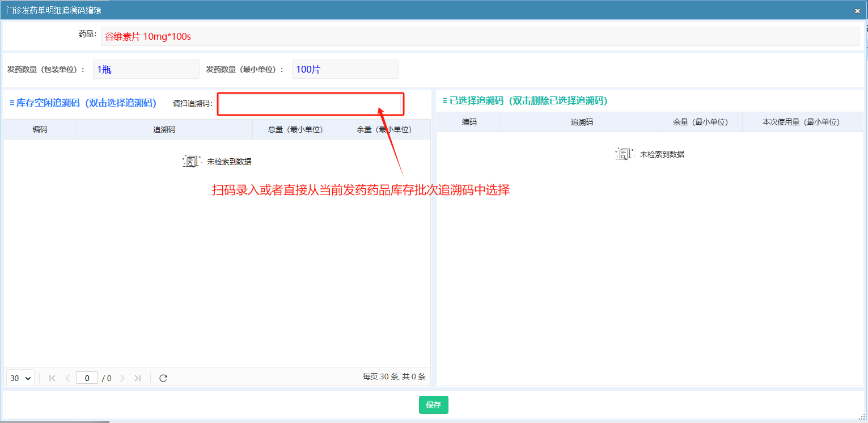Click 余量（最小单位）header in 已选择追溯码 table
The image size is (868, 423).
(x=702, y=122)
